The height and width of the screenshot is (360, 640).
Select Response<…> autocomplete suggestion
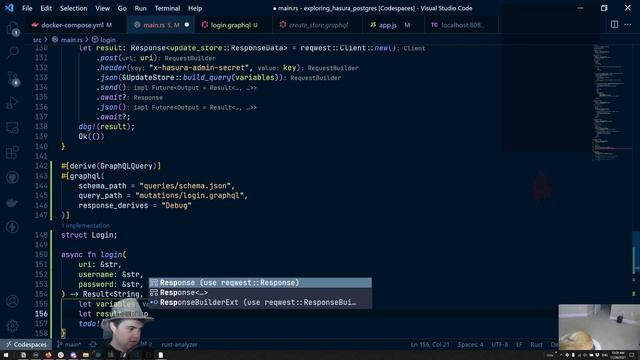(260, 292)
